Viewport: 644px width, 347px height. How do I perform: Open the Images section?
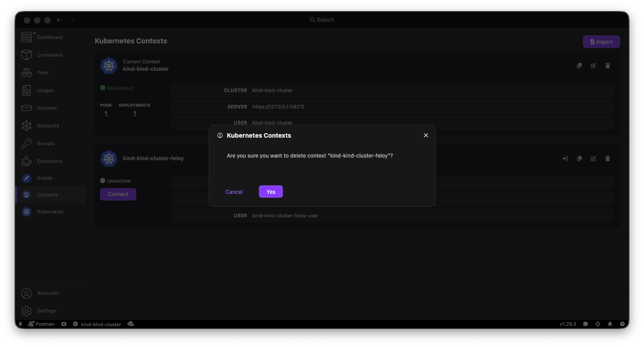click(x=50, y=90)
